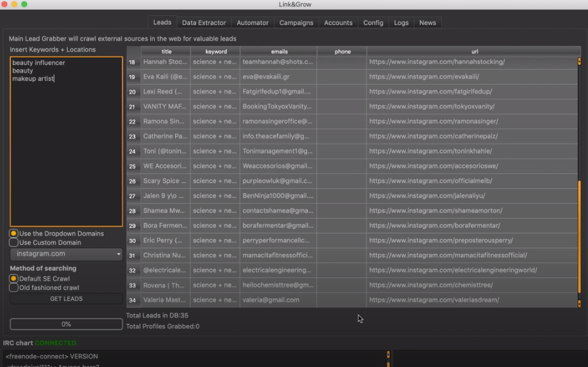Open the Config tab
This screenshot has width=588, height=367.
pos(373,23)
